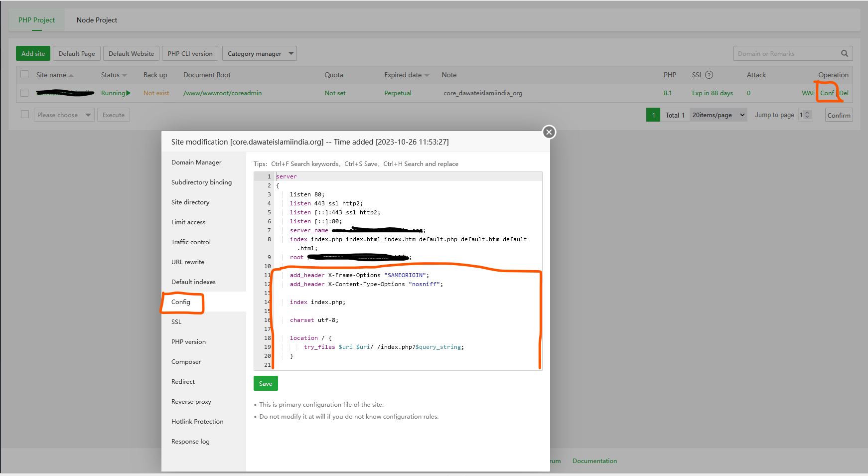This screenshot has height=476, width=868.
Task: Click the Running status play icon
Action: 129,93
